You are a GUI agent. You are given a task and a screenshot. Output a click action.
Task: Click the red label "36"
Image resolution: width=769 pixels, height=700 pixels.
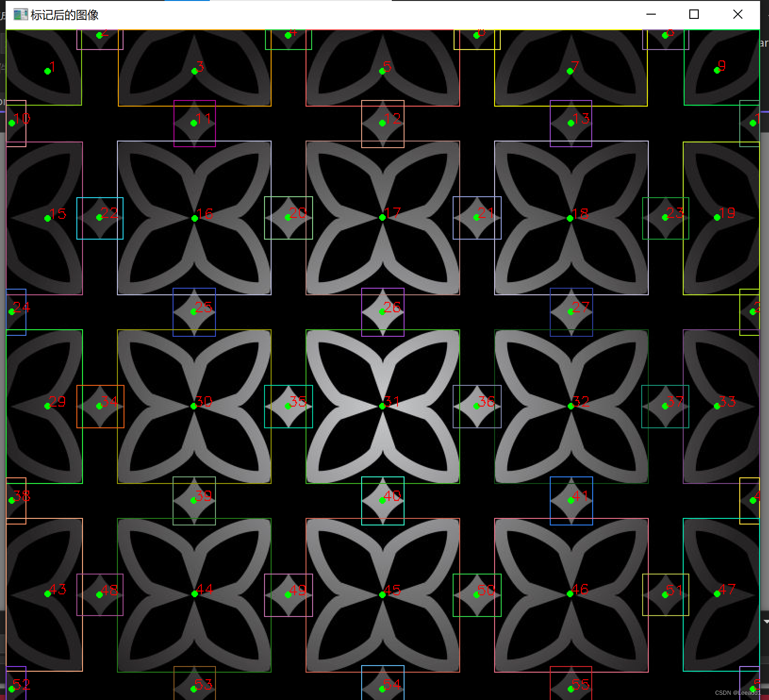(487, 401)
